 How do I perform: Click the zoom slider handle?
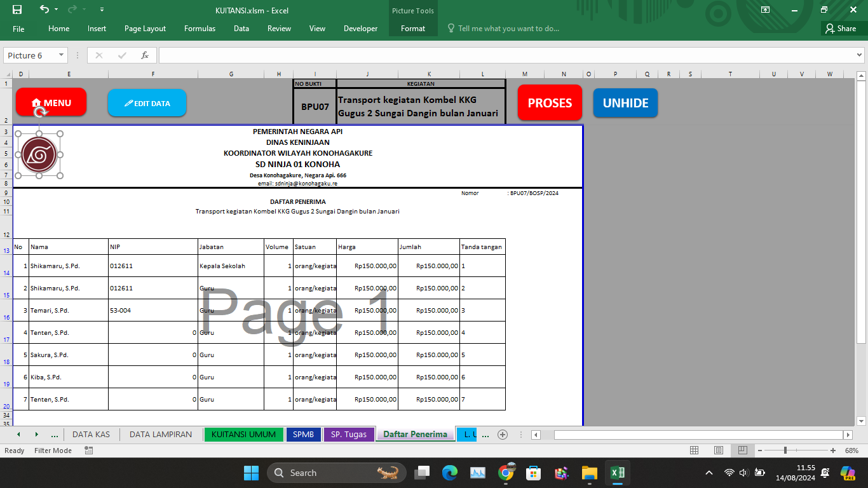click(785, 451)
